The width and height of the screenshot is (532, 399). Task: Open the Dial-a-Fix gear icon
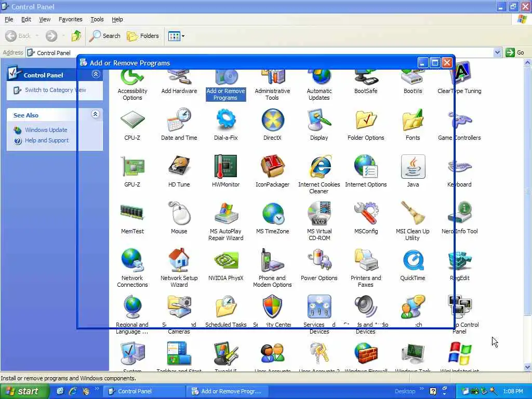[225, 120]
